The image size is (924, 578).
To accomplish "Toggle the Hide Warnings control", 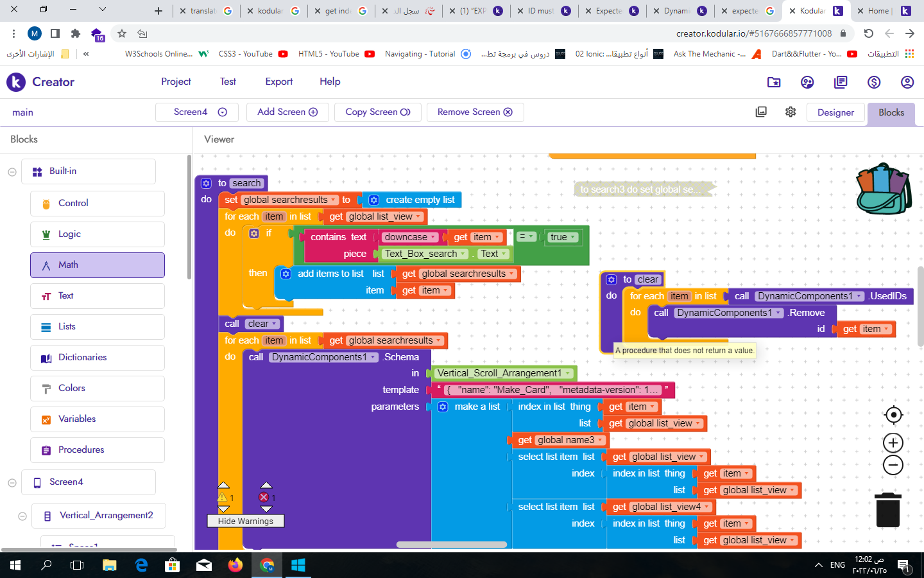I will click(245, 521).
